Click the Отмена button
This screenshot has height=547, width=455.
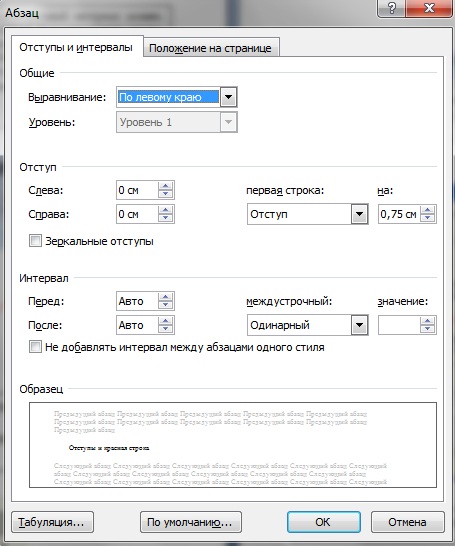pos(408,522)
